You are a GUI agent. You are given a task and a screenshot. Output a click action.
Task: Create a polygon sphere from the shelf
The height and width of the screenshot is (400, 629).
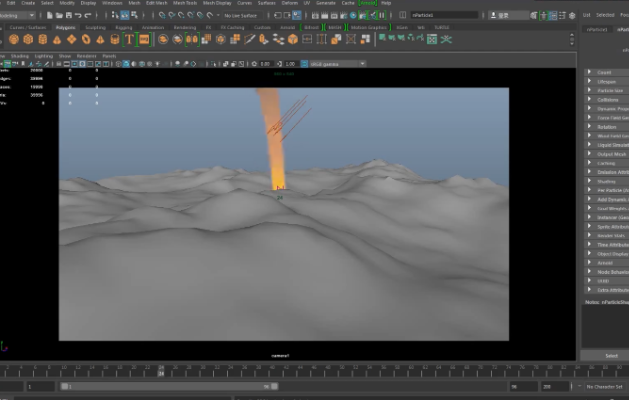pos(14,39)
